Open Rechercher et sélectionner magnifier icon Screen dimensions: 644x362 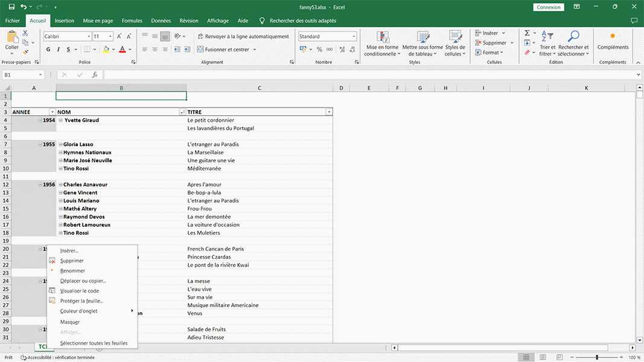573,37
